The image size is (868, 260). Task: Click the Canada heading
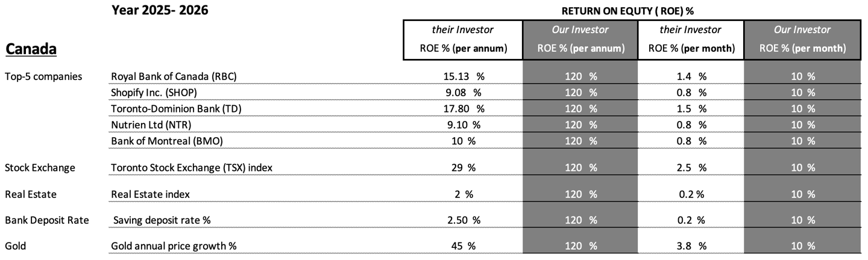(x=31, y=49)
